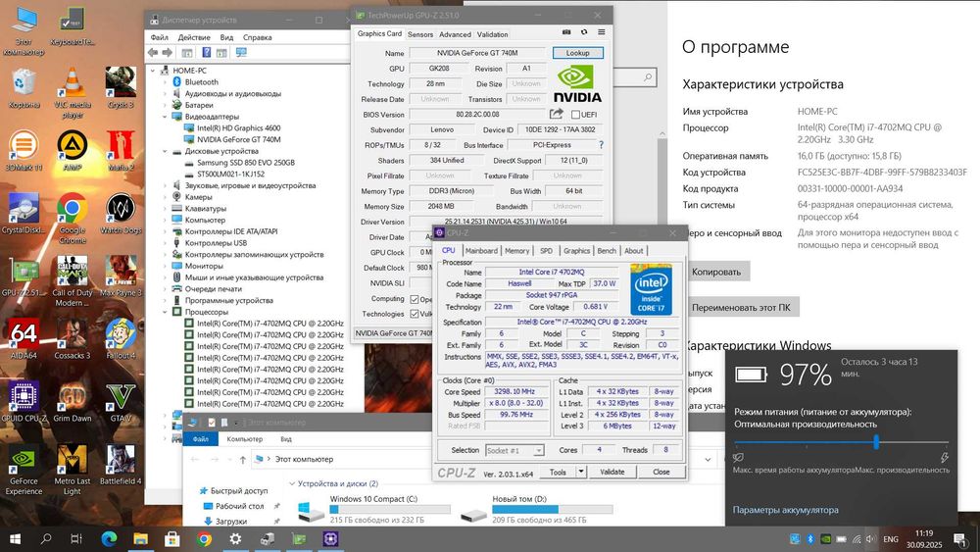
Task: Open the Параметры аккумулятора link
Action: coord(786,510)
